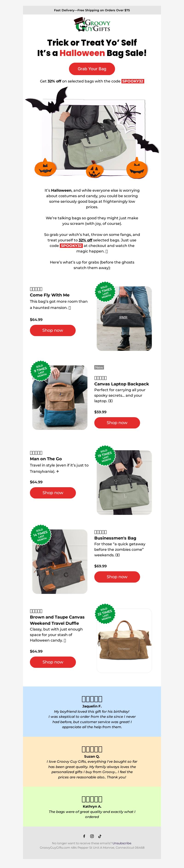The image size is (184, 868).
Task: Click the "32% off" underlined link text
Action: [x=85, y=240]
